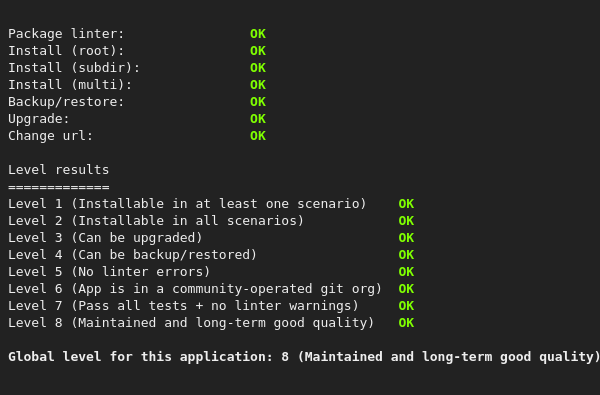
Task: Select the "Upgrade:" label
Action: [39, 119]
